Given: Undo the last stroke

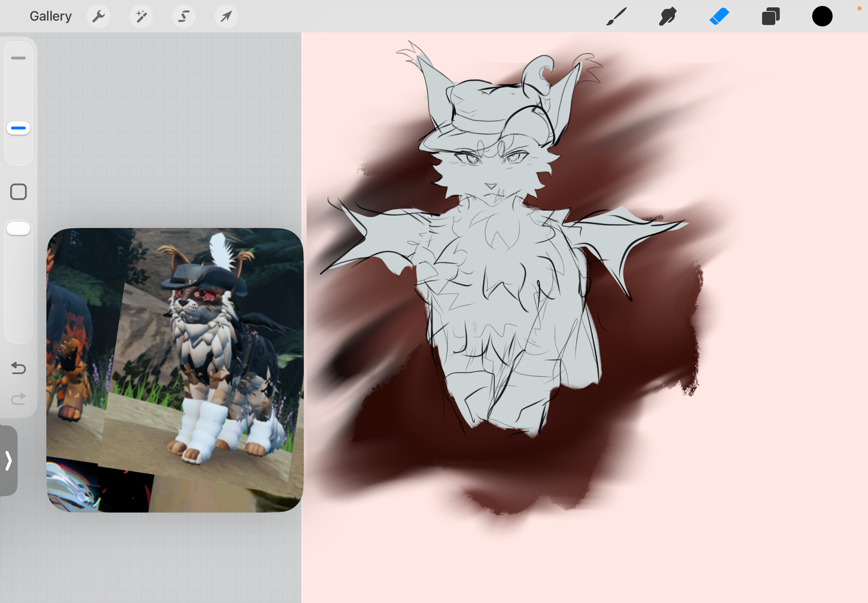Looking at the screenshot, I should (18, 368).
